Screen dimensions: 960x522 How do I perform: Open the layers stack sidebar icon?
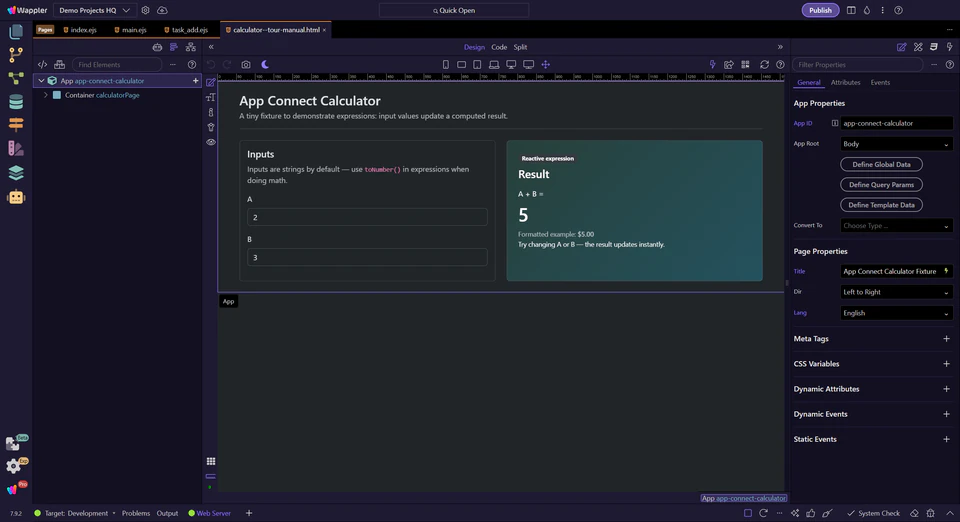click(16, 173)
